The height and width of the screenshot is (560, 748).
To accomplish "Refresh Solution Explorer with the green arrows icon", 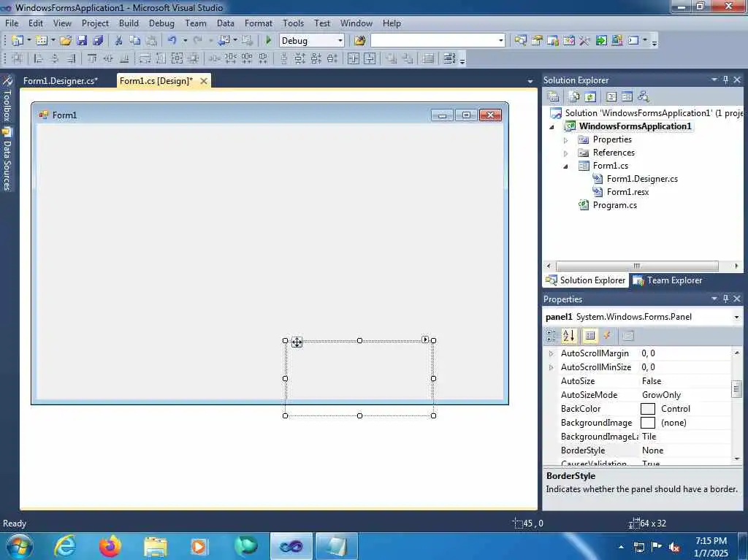I will [590, 97].
